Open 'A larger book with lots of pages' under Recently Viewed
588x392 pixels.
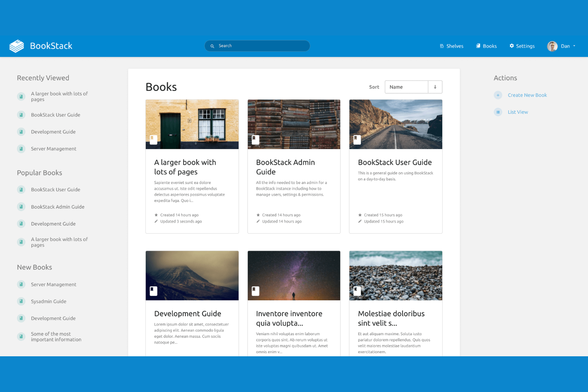tap(59, 97)
